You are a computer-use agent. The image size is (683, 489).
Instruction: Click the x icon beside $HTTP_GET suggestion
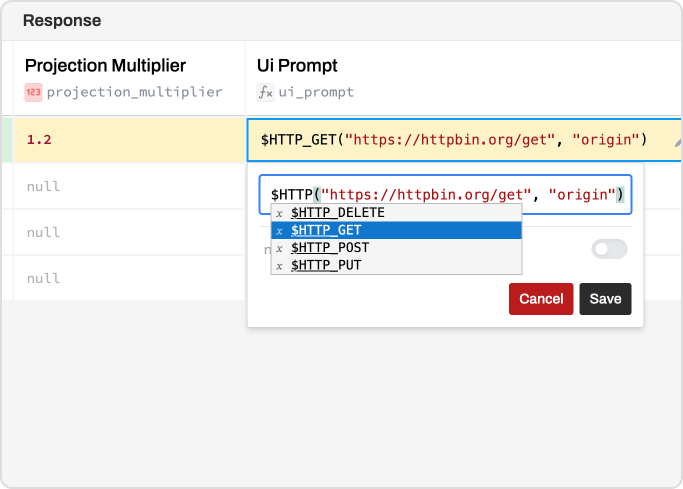pos(279,231)
